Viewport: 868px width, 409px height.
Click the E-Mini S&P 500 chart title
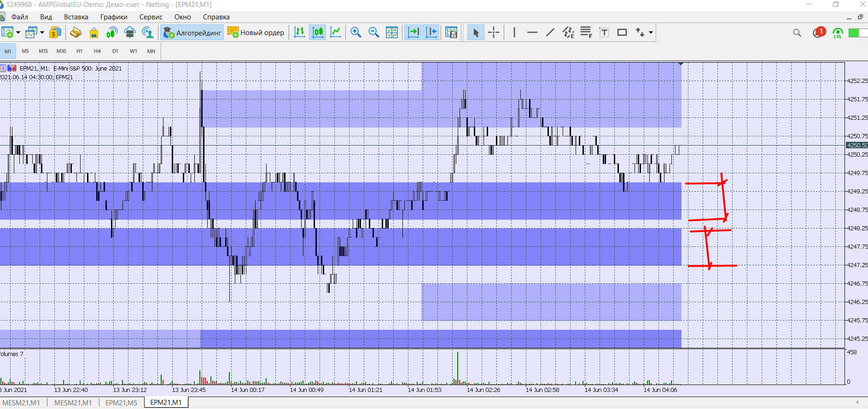pyautogui.click(x=87, y=68)
